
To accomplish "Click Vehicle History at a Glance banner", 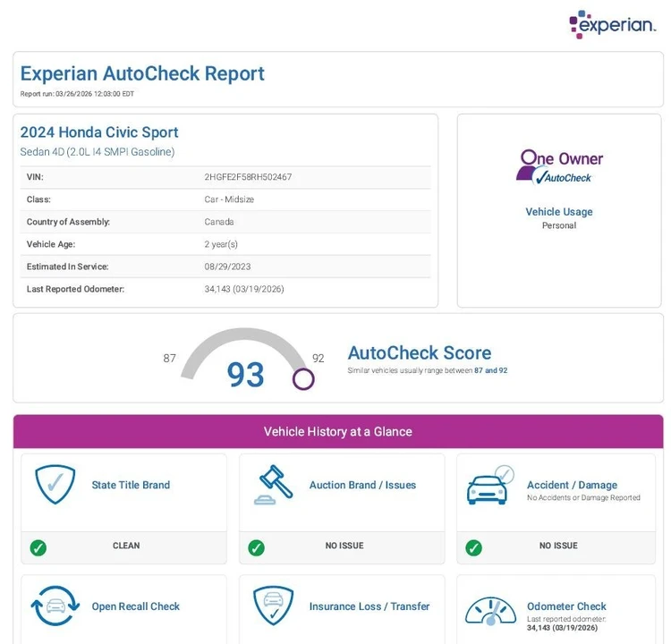I will pos(338,431).
